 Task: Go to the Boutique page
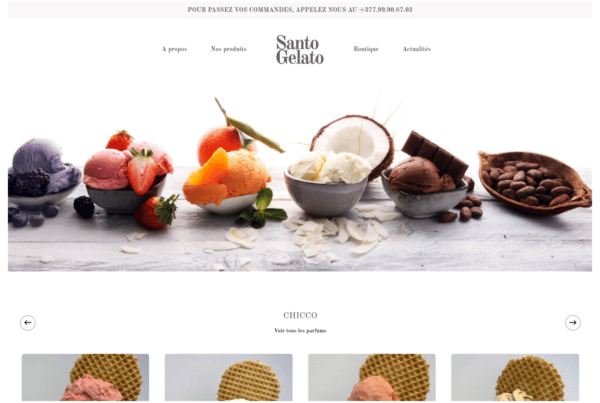pyautogui.click(x=366, y=49)
